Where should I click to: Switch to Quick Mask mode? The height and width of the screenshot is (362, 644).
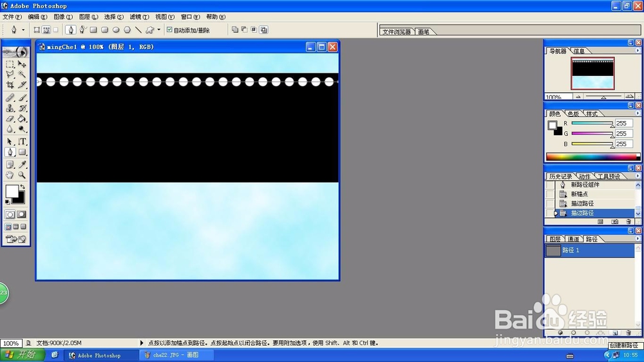[x=21, y=214]
